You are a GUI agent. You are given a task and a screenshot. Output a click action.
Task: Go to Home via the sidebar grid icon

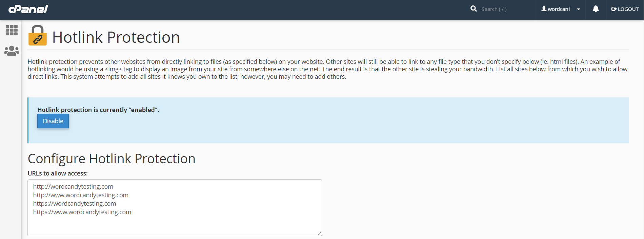click(x=12, y=30)
